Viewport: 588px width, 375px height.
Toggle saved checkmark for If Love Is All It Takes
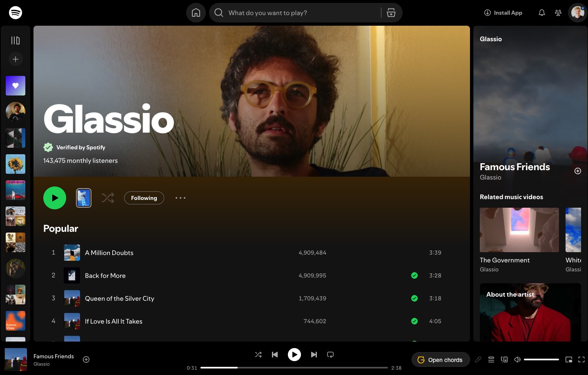[x=414, y=321]
